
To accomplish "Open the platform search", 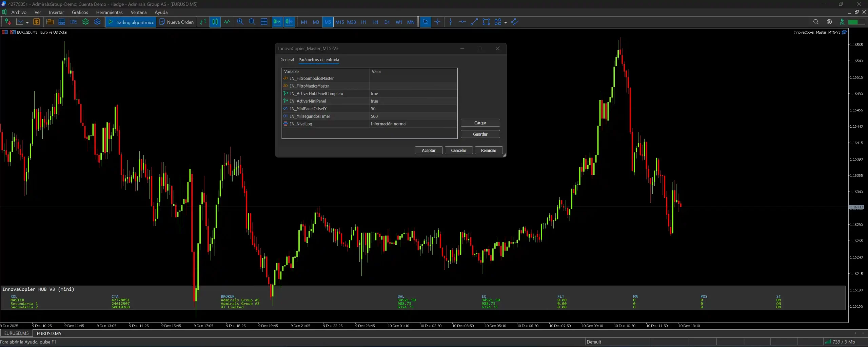I will coord(815,21).
